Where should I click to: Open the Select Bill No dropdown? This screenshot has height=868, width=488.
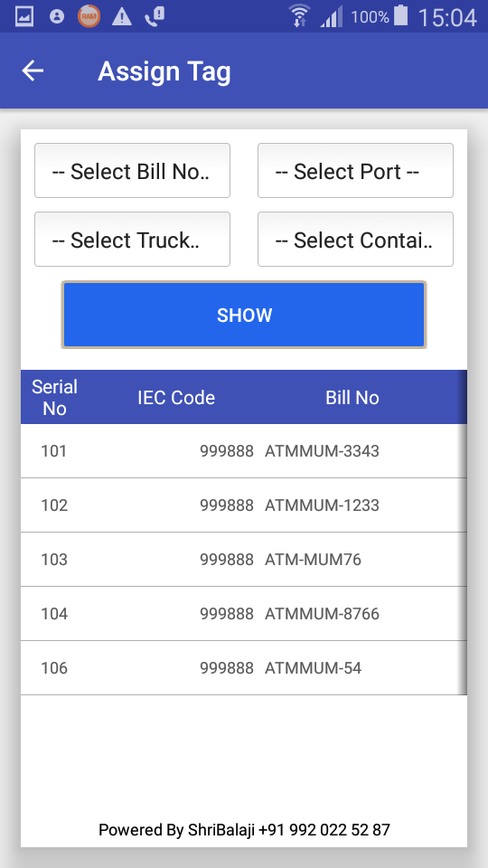pos(132,171)
